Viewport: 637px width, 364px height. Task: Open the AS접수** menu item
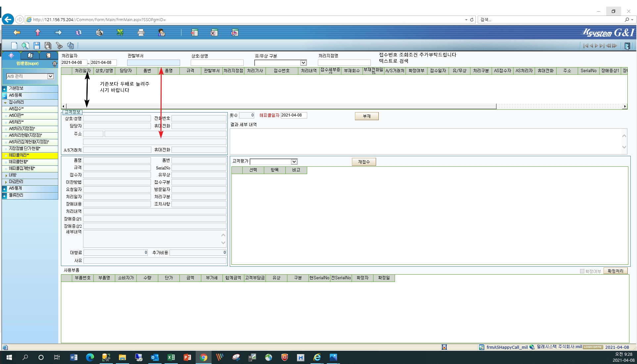[16, 109]
